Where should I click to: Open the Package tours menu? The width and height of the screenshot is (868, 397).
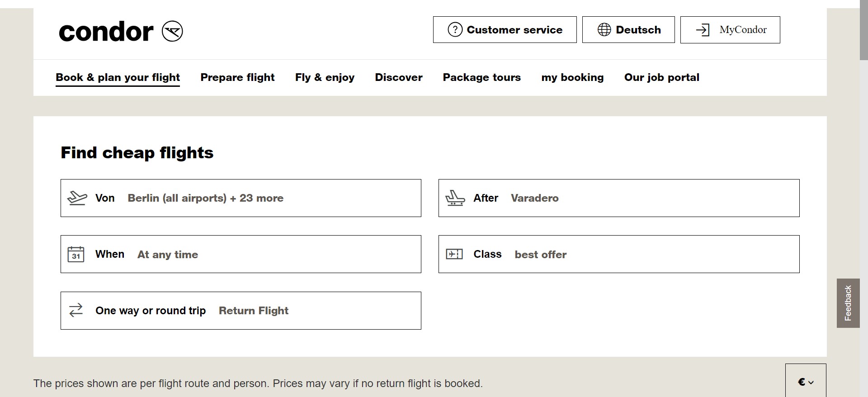481,77
